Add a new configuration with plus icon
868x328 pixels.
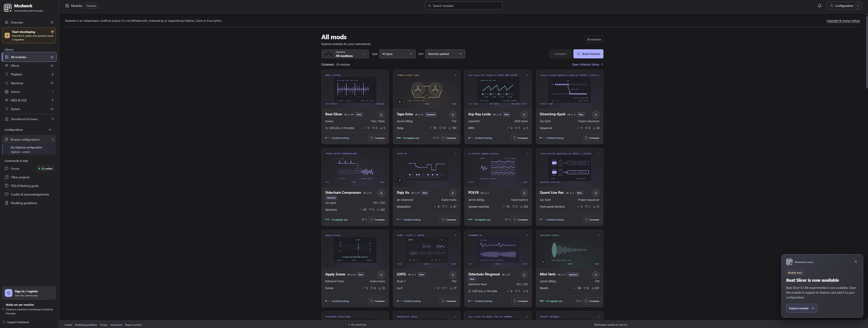[x=50, y=130]
